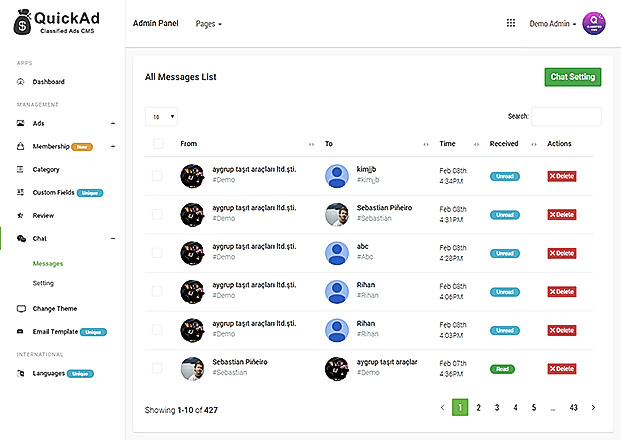Click the Search input field
The height and width of the screenshot is (440, 621).
[566, 116]
